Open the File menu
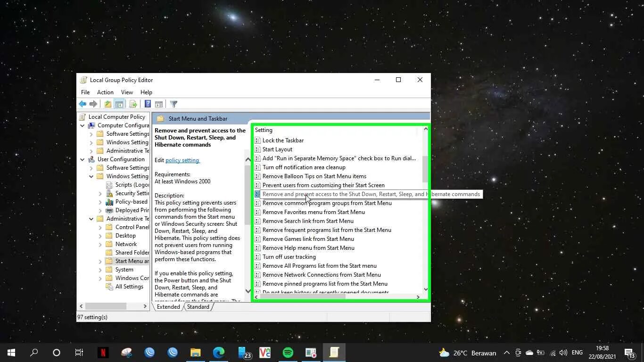The height and width of the screenshot is (362, 644). (85, 92)
